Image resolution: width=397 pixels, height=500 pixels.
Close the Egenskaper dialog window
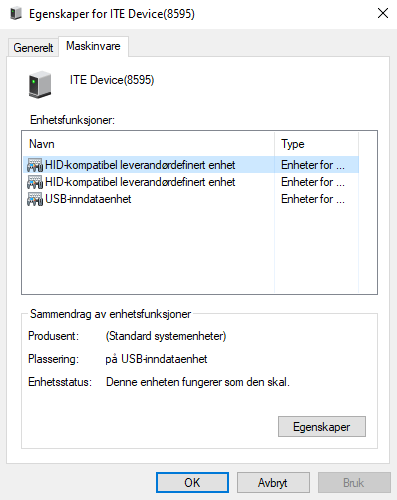coord(383,14)
